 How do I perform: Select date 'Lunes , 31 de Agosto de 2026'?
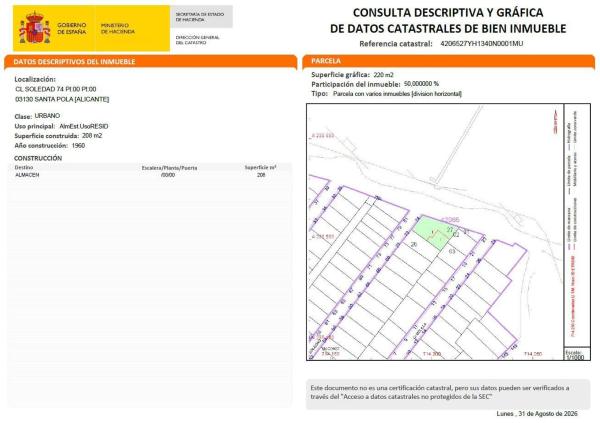click(537, 413)
